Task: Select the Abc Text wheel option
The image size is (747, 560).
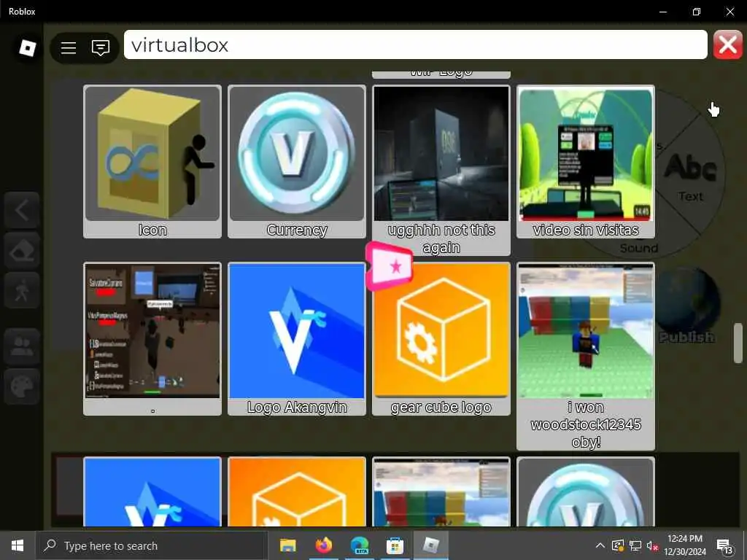Action: click(x=690, y=177)
